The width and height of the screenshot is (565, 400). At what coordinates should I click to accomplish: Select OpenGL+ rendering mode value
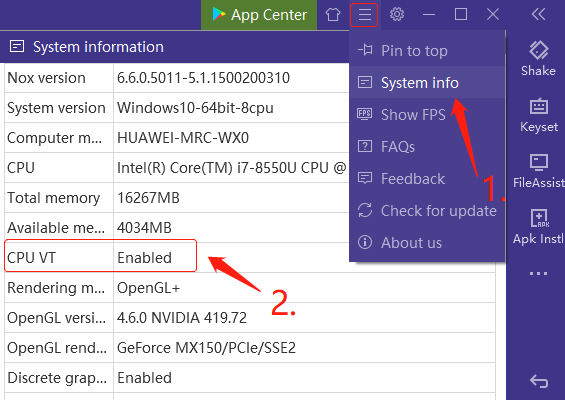148,288
